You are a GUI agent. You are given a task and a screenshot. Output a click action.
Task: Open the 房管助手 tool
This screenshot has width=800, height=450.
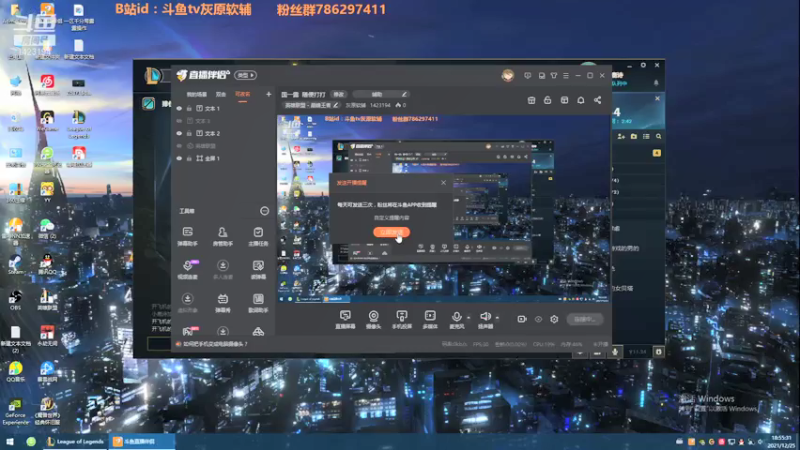pos(222,236)
